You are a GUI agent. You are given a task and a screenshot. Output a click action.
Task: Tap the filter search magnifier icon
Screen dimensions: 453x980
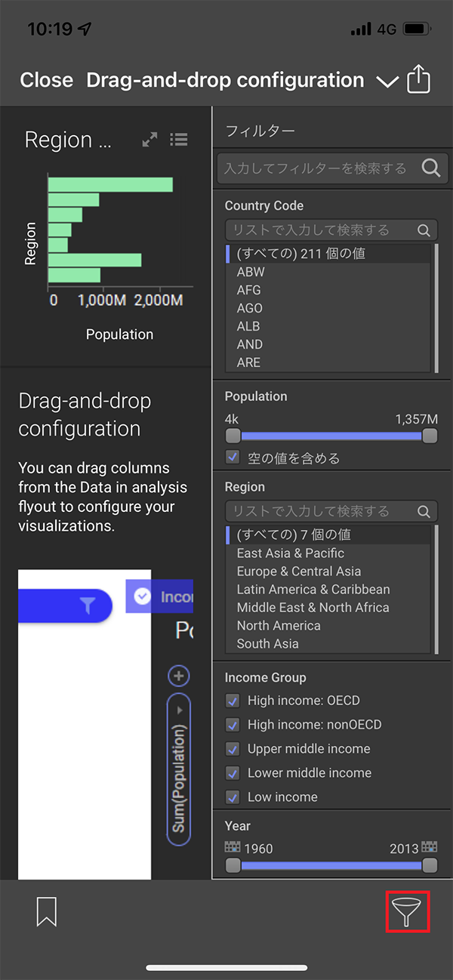(430, 168)
